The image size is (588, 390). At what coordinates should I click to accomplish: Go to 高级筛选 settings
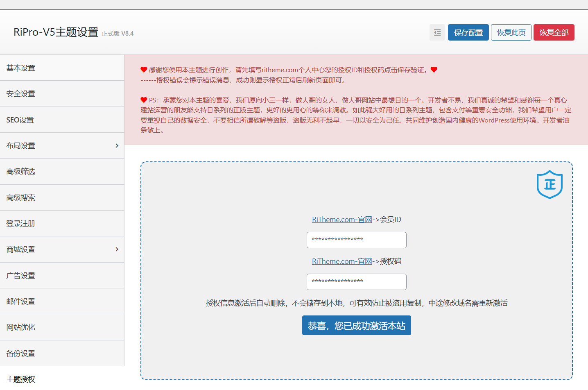click(x=62, y=172)
